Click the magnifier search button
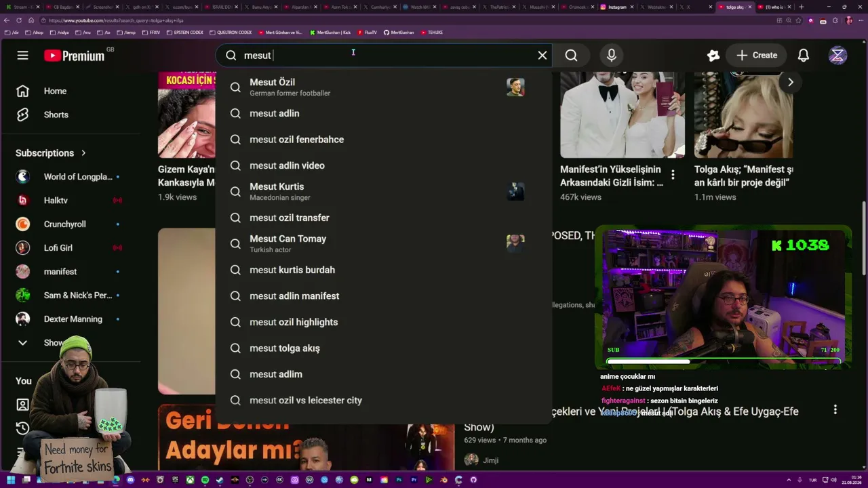Viewport: 868px width, 488px height. point(572,56)
